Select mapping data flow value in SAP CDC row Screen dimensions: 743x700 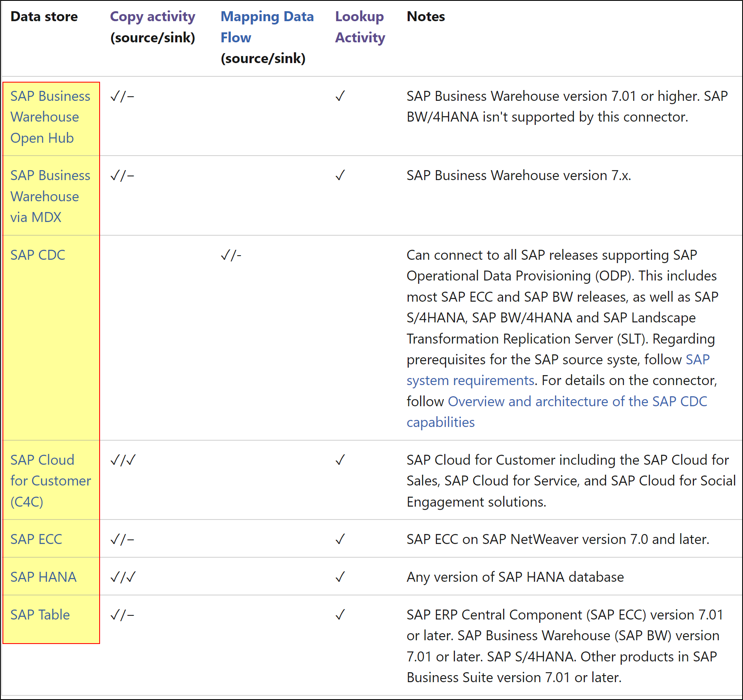[x=231, y=255]
